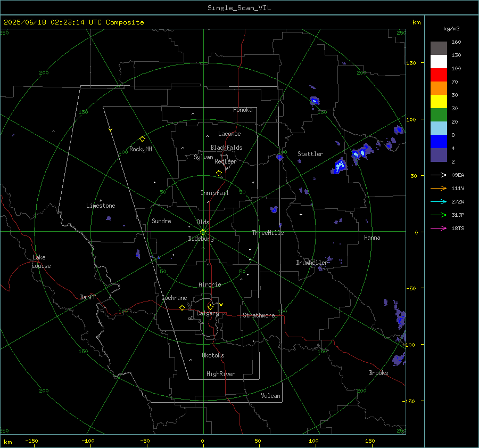The height and width of the screenshot is (448, 479).
Task: Click the Banff town label
Action: click(x=88, y=297)
